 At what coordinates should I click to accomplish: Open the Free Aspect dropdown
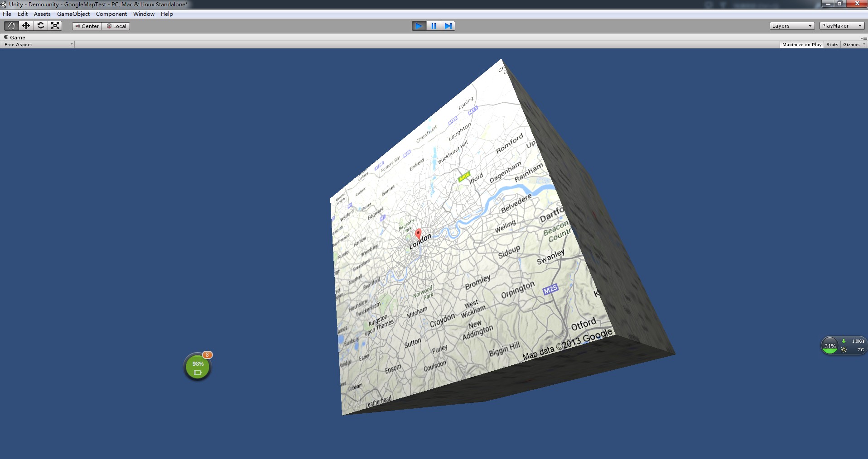(38, 44)
